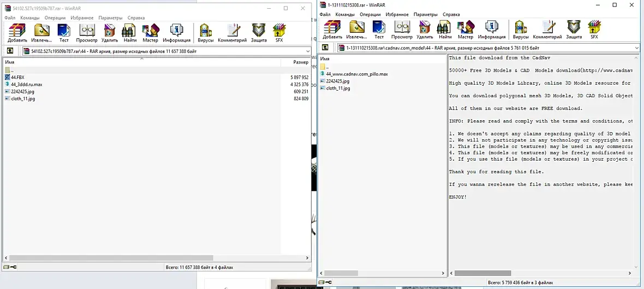Image resolution: width=644 pixels, height=289 pixels.
Task: Expand the left window archive path dropdown
Action: [308, 51]
